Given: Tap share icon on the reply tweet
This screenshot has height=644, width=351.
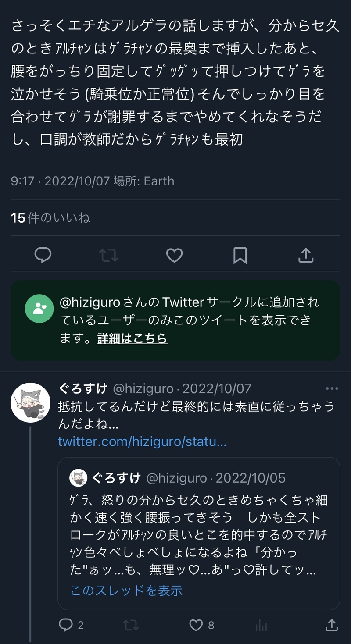Looking at the screenshot, I should tap(332, 625).
